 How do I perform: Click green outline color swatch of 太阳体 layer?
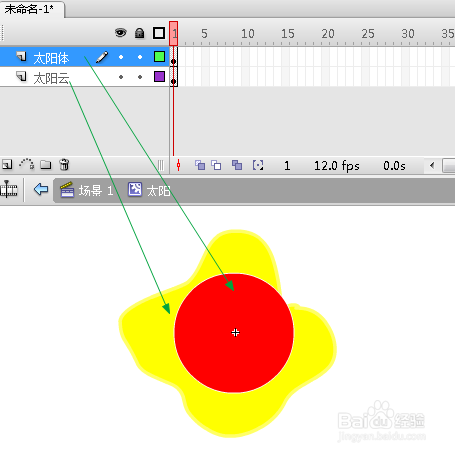pos(159,57)
